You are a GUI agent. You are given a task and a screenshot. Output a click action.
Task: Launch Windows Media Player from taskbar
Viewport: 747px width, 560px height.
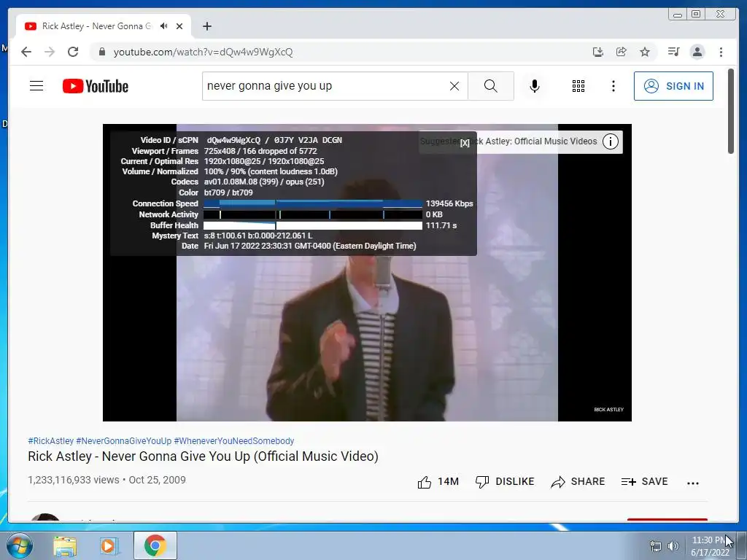click(x=109, y=546)
